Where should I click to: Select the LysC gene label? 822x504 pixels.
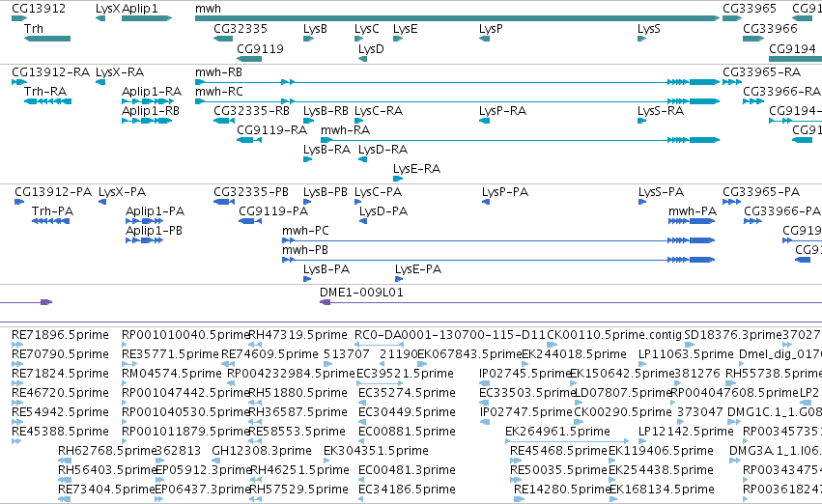366,28
